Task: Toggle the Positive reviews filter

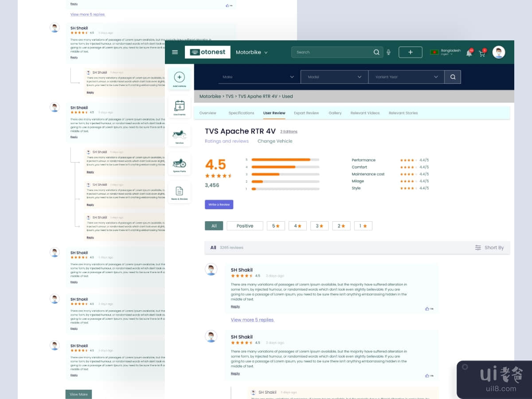Action: click(244, 226)
